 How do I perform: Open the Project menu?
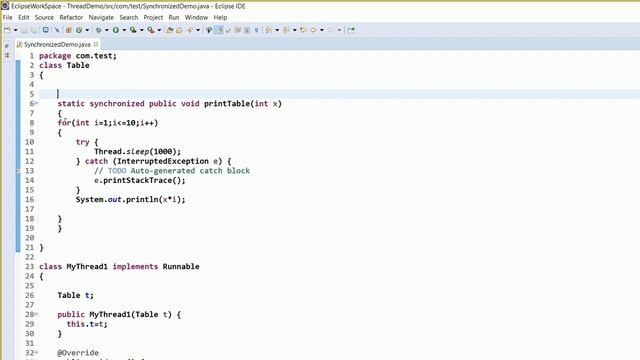[x=153, y=18]
